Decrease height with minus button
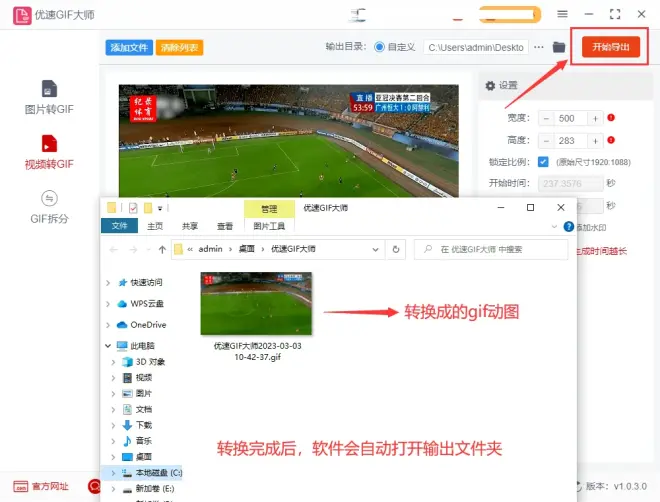Screen dimensions: 660x502 546,141
